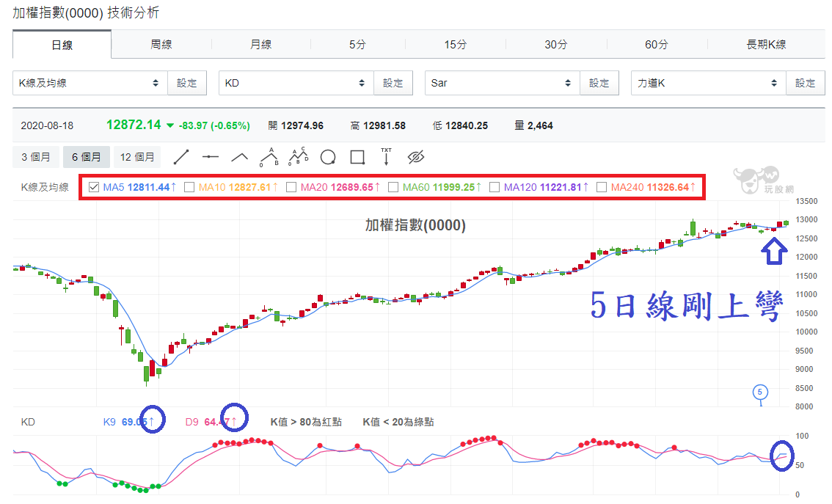Select the 6 個月 range button
Image resolution: width=832 pixels, height=504 pixels.
pos(87,157)
